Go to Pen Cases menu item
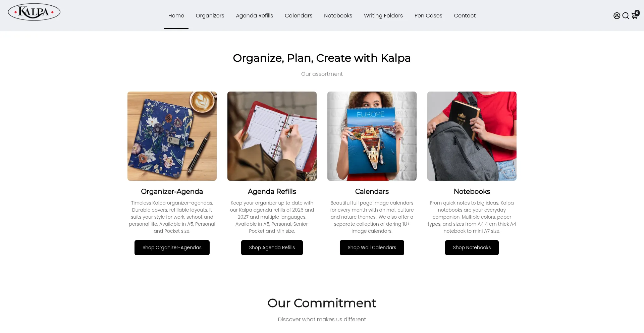Screen dimensions: 644x333 point(428,16)
